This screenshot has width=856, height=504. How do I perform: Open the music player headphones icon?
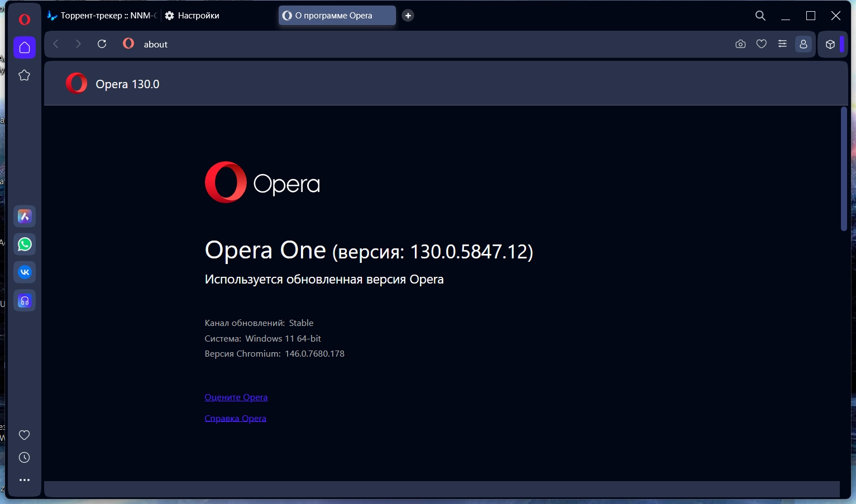point(25,301)
